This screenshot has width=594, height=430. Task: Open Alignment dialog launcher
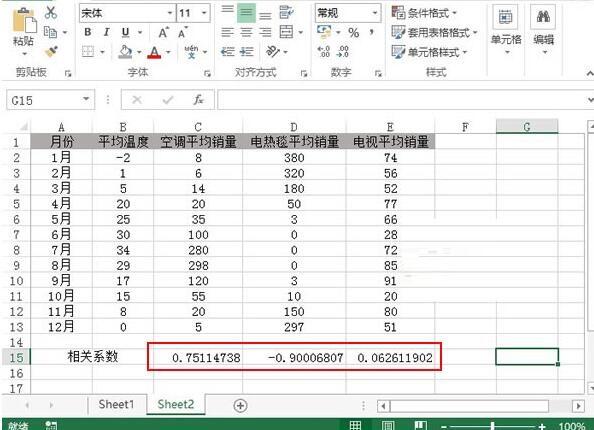[303, 73]
